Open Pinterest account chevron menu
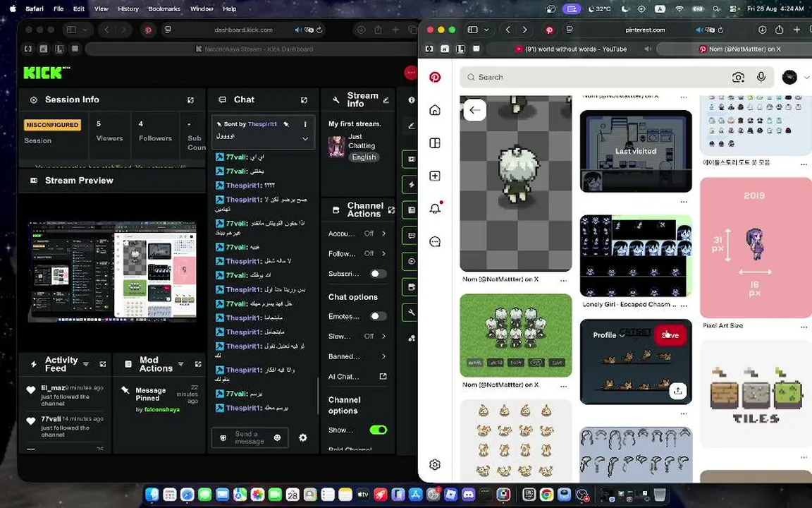Screen dimensions: 812x508 806,77
